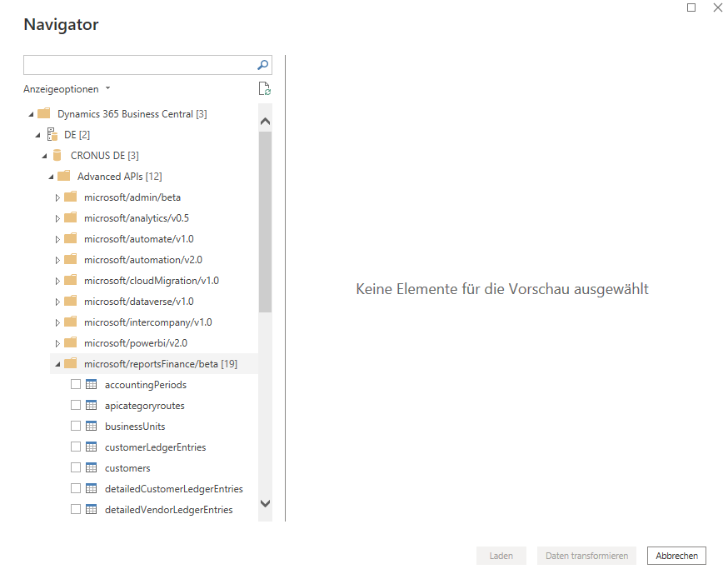The width and height of the screenshot is (728, 574).
Task: Click Daten transformieren button
Action: click(586, 556)
